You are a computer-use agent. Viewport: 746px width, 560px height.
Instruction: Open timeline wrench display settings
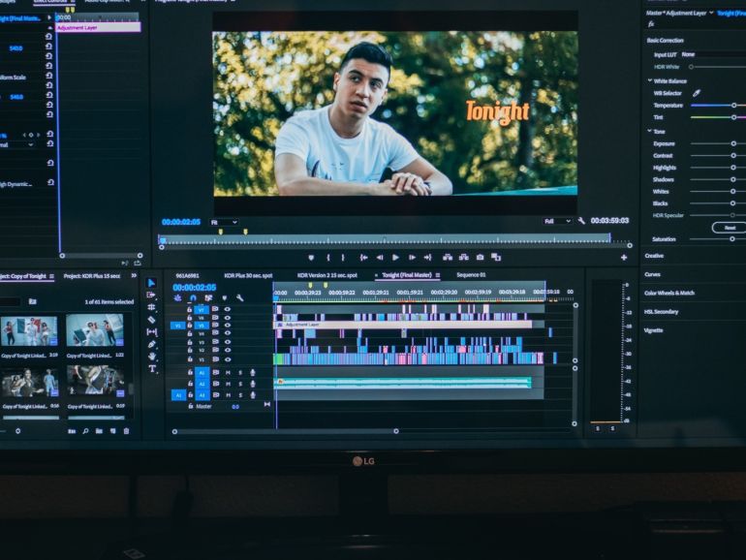pyautogui.click(x=239, y=297)
